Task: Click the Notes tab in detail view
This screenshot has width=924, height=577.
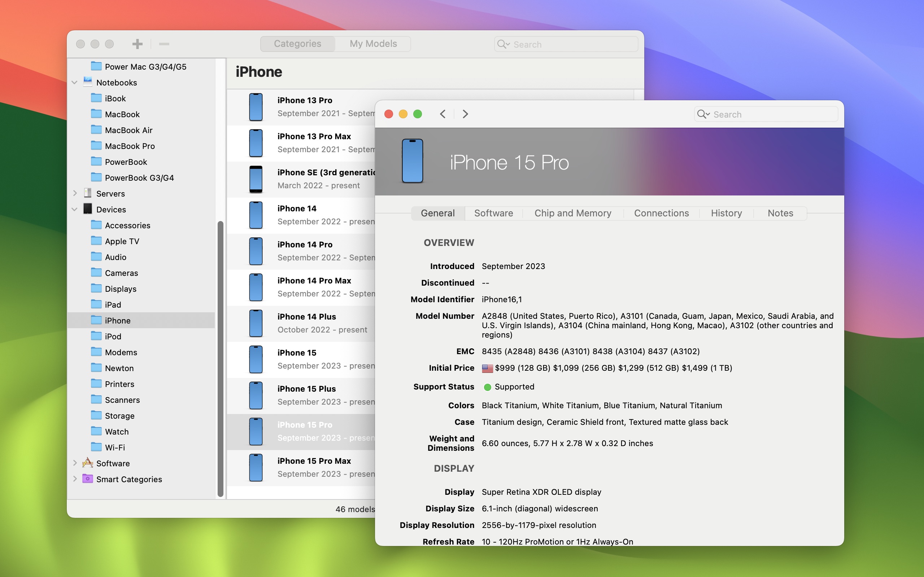Action: click(780, 213)
